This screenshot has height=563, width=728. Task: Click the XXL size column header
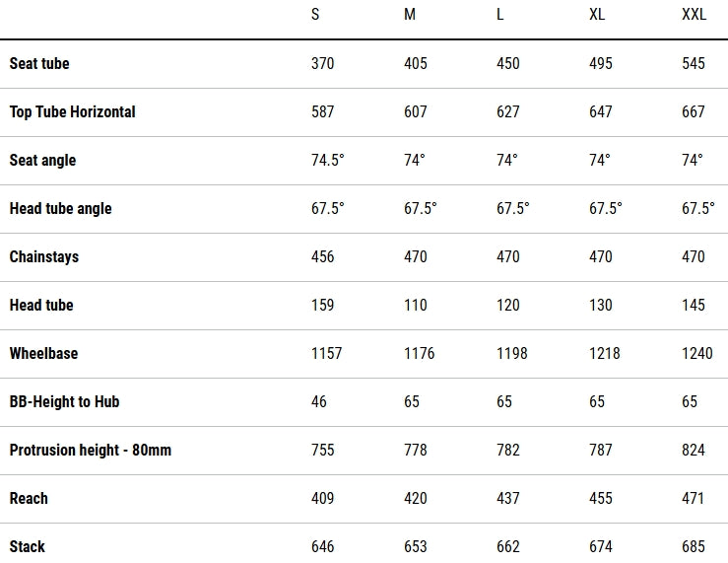pyautogui.click(x=695, y=15)
